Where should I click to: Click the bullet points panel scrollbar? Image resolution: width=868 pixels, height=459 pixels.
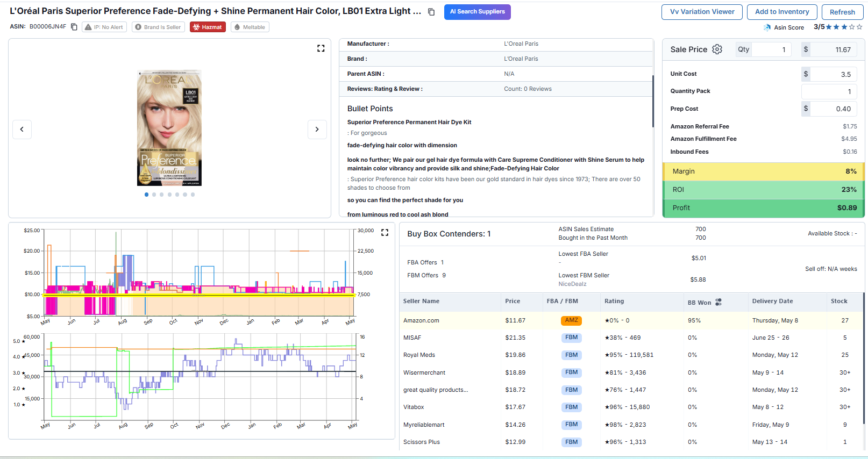653,101
